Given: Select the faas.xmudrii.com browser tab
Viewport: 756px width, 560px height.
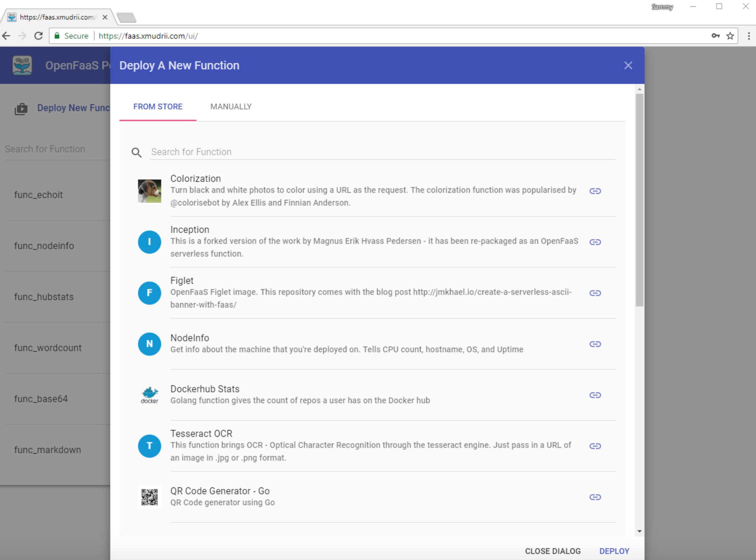Looking at the screenshot, I should [x=58, y=17].
